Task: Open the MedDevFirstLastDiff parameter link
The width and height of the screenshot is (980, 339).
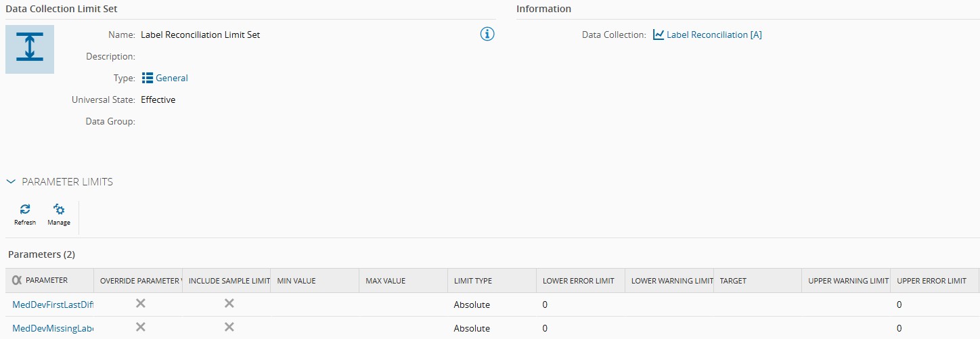Action: click(x=53, y=304)
